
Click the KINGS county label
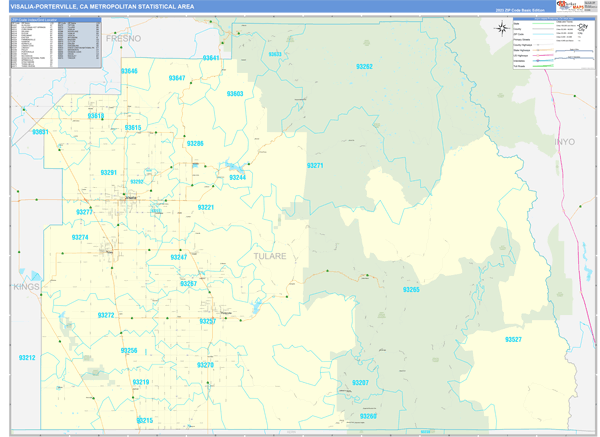click(x=24, y=287)
